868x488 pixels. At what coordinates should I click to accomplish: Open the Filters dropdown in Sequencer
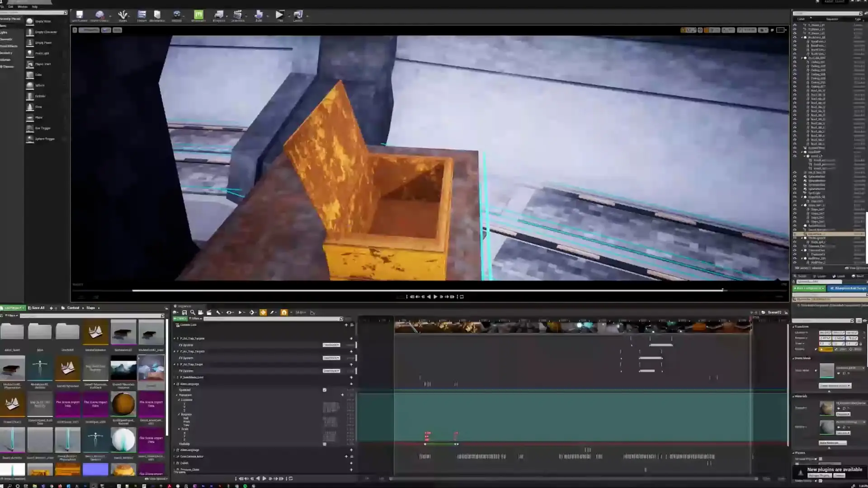point(195,319)
